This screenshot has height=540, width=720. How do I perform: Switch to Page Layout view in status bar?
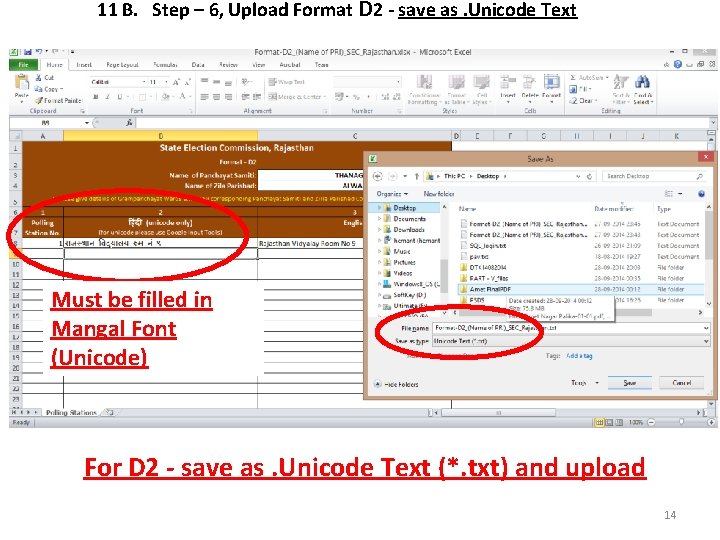609,422
